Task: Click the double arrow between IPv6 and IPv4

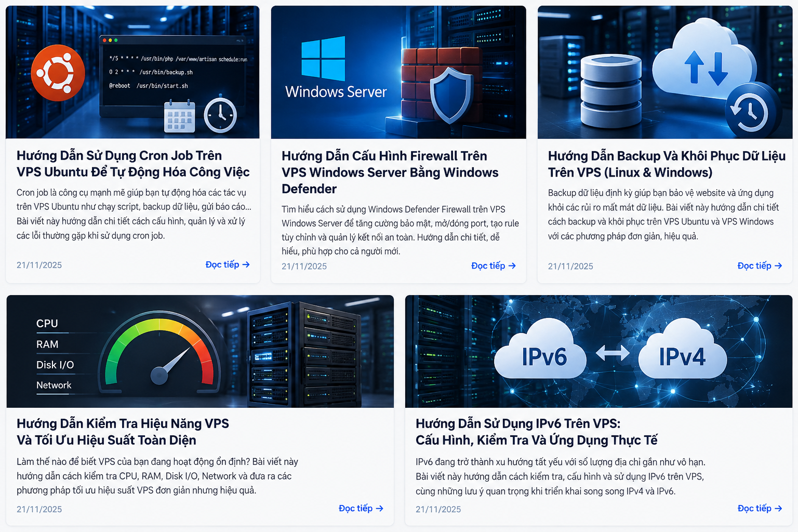Action: 613,354
